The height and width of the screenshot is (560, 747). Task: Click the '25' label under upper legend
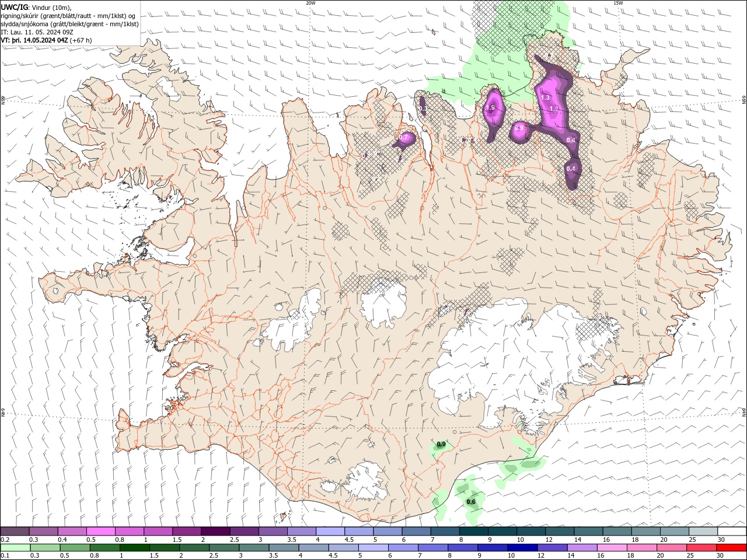[692, 540]
